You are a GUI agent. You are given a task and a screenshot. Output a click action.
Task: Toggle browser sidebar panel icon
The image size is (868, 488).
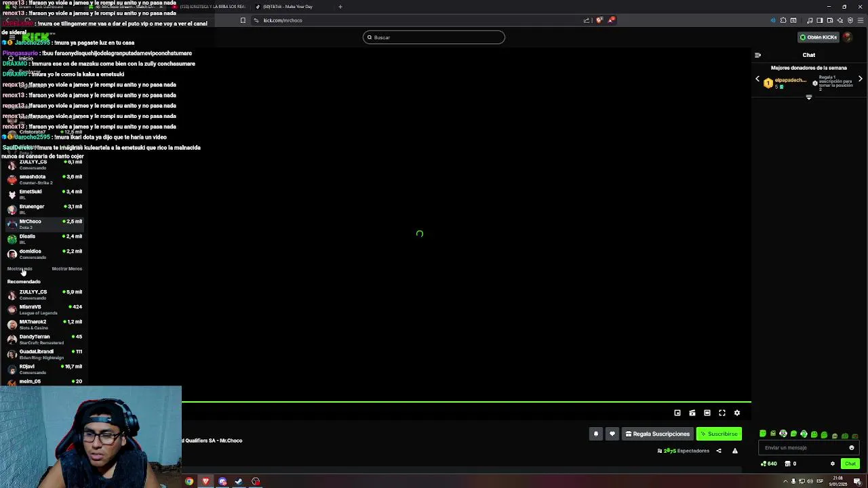click(x=819, y=20)
